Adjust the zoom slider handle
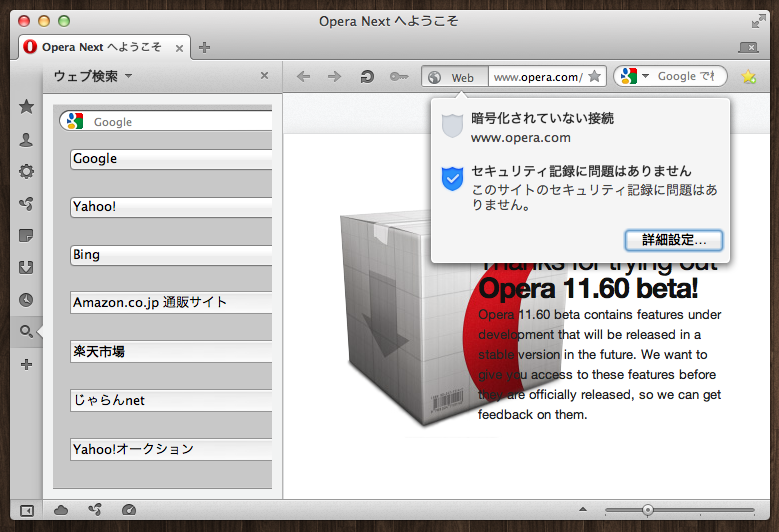Image resolution: width=779 pixels, height=532 pixels. (647, 510)
